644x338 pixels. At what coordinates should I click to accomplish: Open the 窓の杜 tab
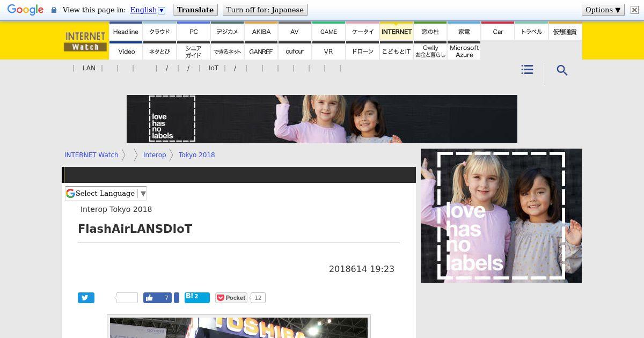430,31
